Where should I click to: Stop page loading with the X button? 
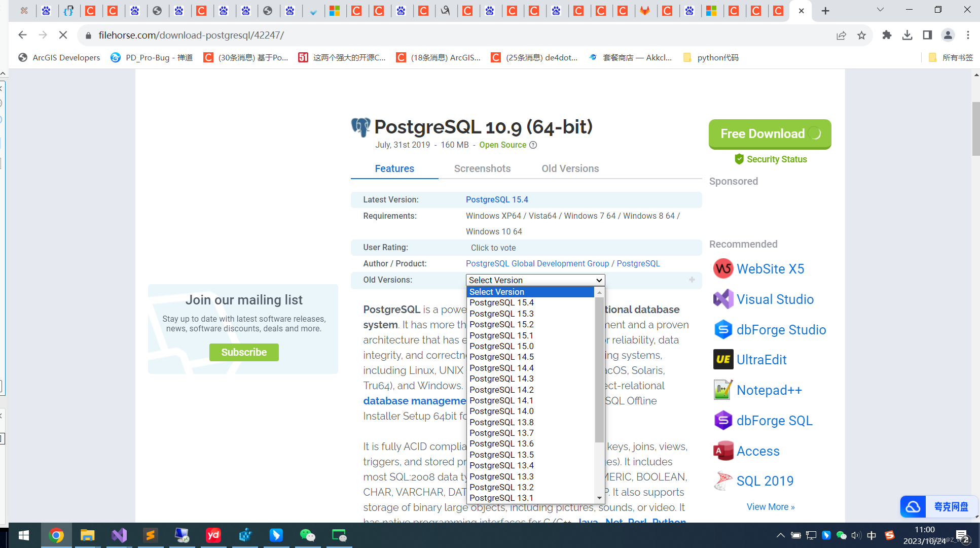63,35
